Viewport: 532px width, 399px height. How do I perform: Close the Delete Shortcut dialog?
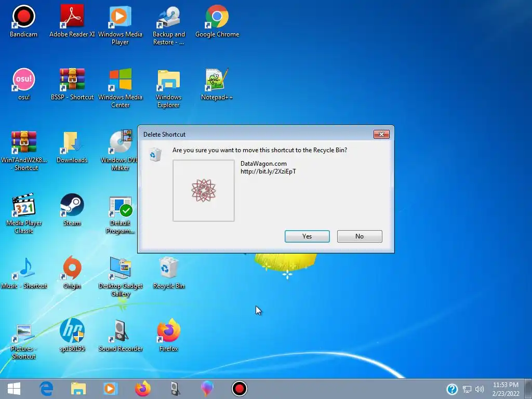(x=381, y=135)
